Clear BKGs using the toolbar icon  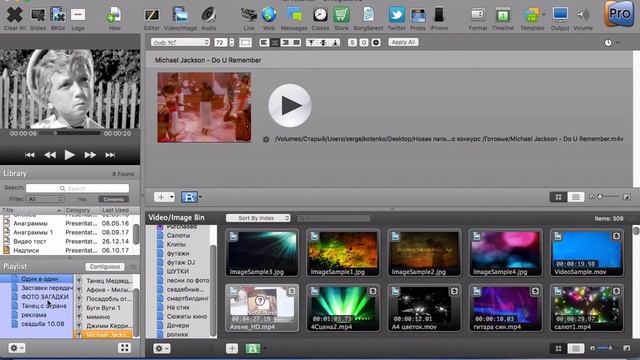pos(58,16)
